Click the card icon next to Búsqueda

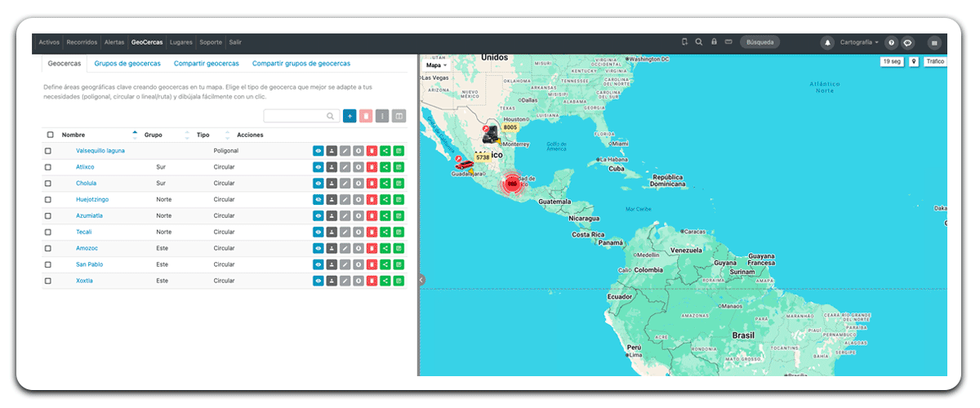click(728, 42)
